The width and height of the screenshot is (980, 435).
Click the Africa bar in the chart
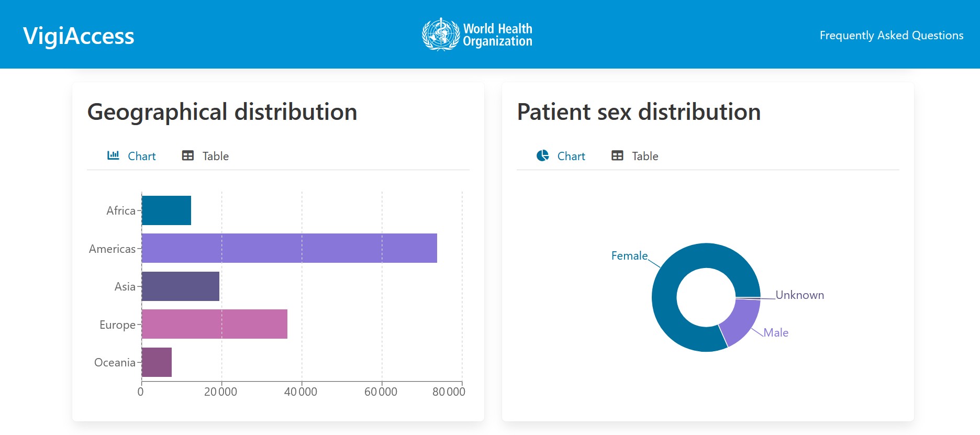[166, 210]
